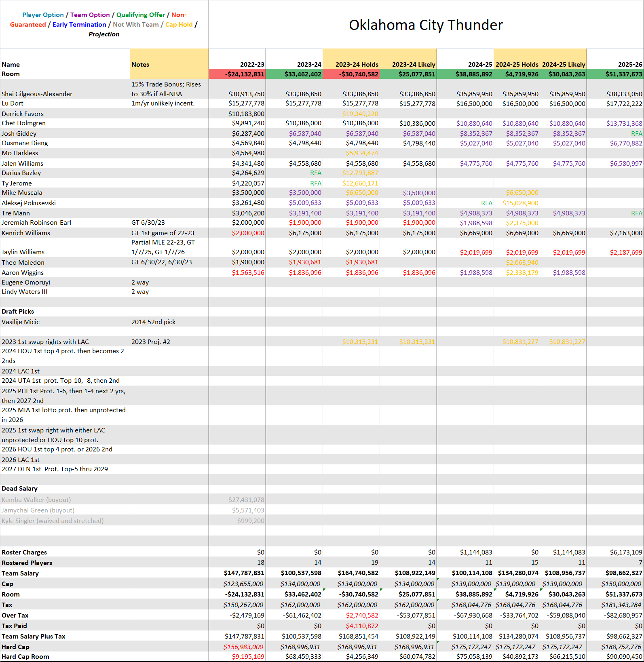
Task: Select Derrick Favors' $19,349,220 cap hold
Action: (x=360, y=114)
